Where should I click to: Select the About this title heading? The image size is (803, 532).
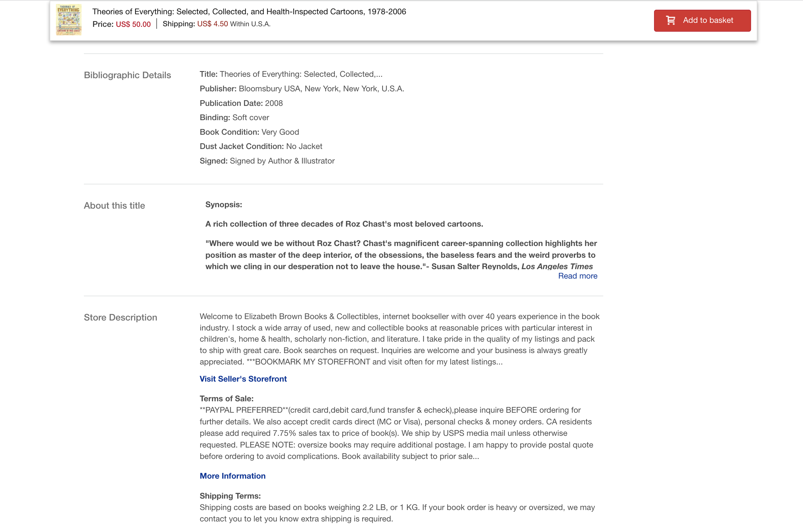[114, 205]
